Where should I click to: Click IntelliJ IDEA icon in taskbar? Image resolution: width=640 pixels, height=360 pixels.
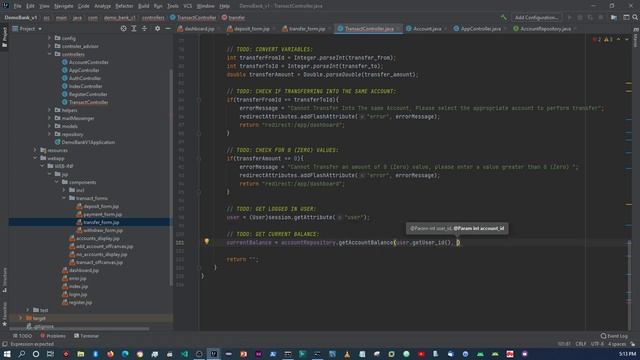(213, 354)
